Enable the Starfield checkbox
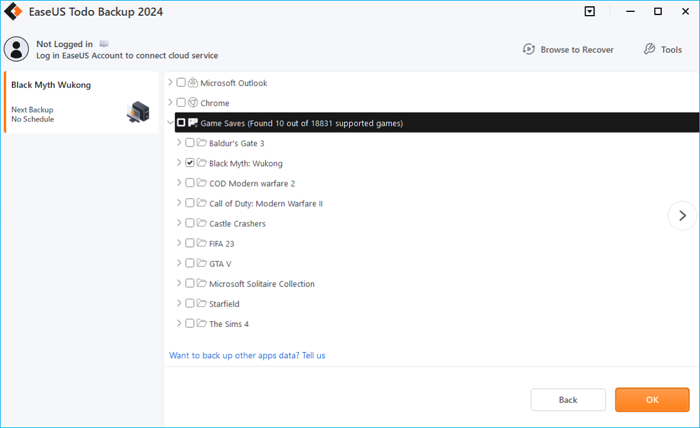The width and height of the screenshot is (700, 428). pos(190,303)
